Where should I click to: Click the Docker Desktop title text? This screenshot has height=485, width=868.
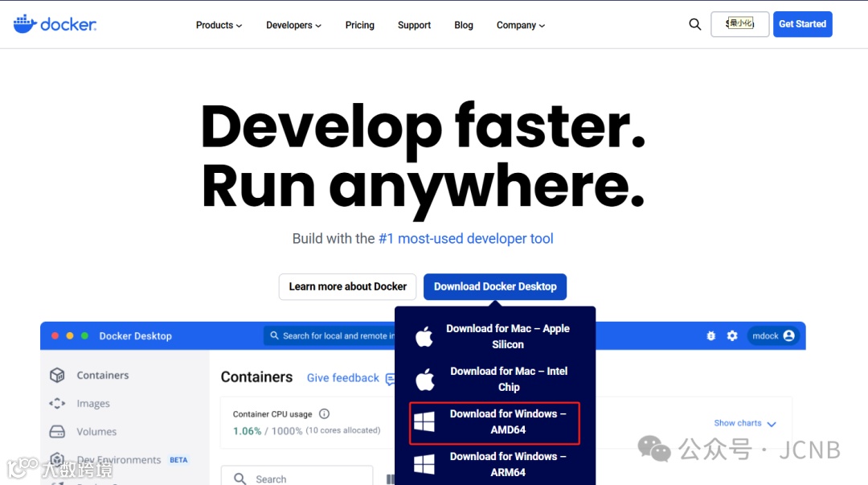(135, 336)
